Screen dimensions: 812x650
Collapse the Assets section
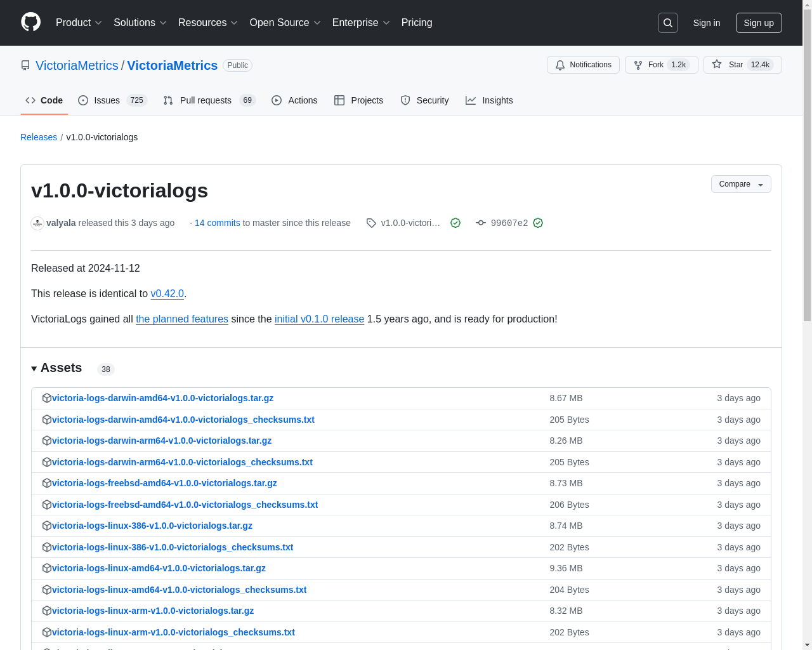tap(56, 368)
